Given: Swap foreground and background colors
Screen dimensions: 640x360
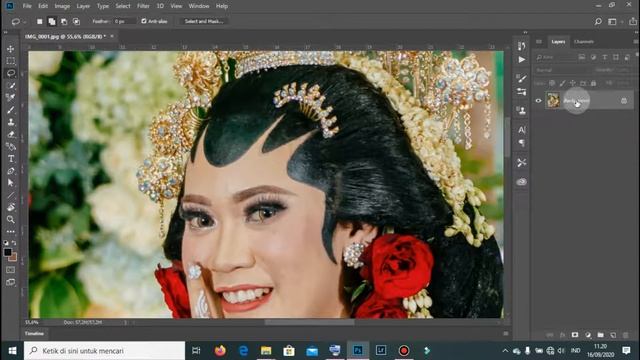Looking at the screenshot, I should pos(14,243).
